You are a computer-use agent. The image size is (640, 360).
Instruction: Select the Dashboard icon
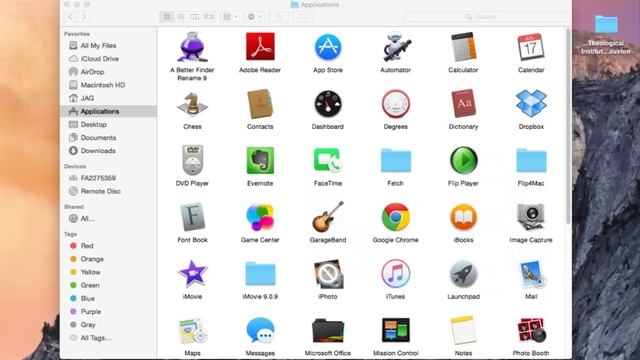click(x=328, y=104)
